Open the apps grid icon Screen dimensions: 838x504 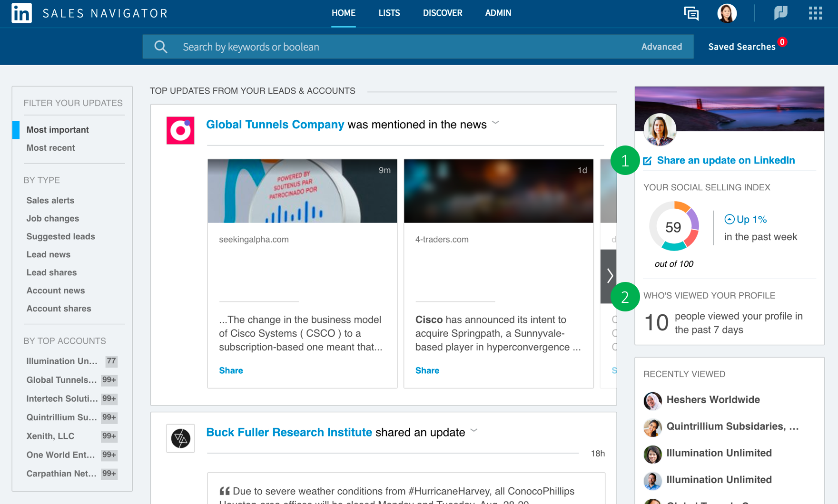[815, 13]
